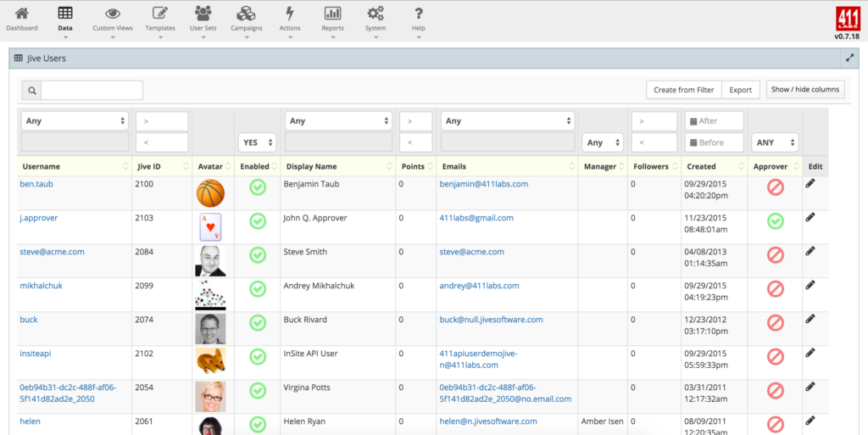
Task: Open the Templates menu
Action: tap(159, 19)
